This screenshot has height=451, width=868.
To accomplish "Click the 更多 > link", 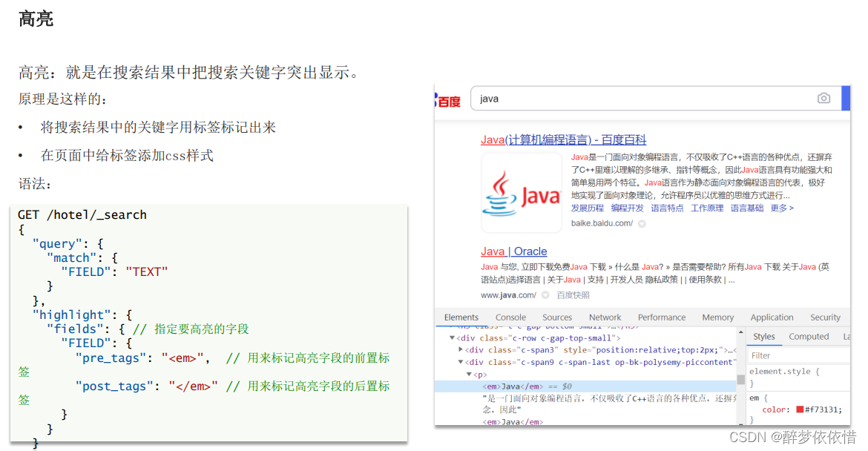I will (x=782, y=208).
